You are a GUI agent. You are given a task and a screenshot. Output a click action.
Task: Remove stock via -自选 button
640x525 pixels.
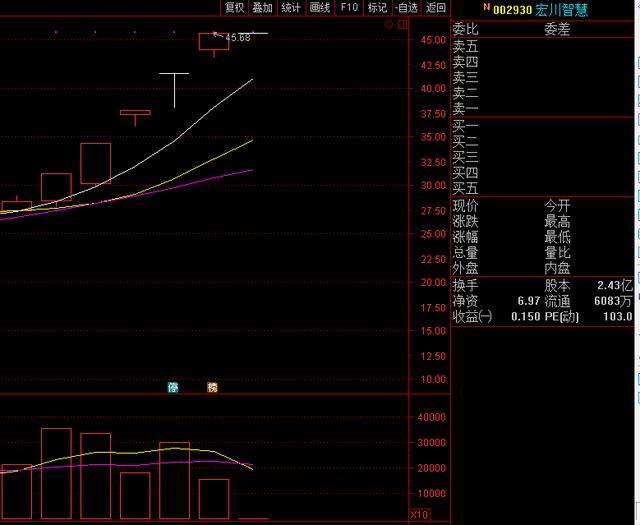pos(407,7)
